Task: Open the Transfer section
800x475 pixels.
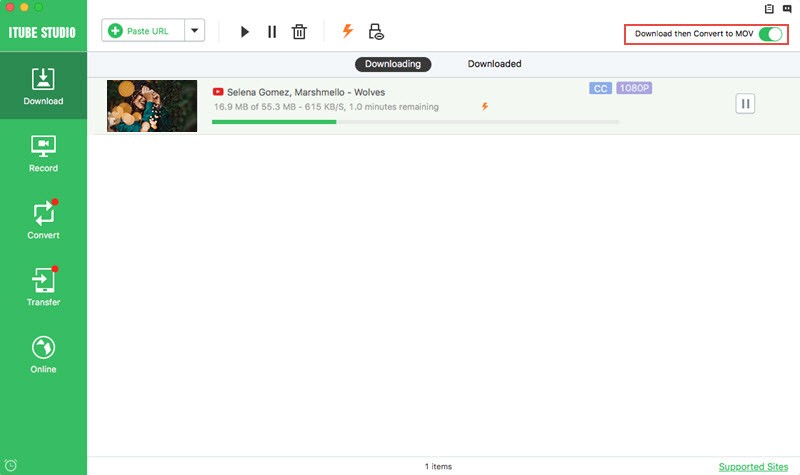Action: tap(43, 287)
